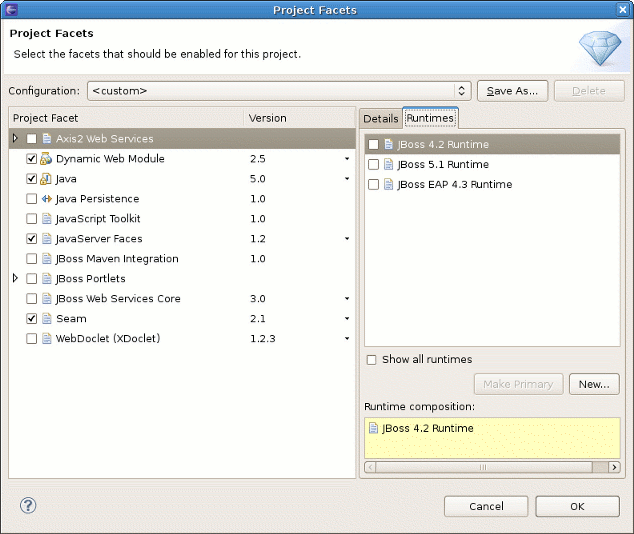Image resolution: width=634 pixels, height=534 pixels.
Task: Click the JBoss EAP 4.3 Runtime icon
Action: 389,184
